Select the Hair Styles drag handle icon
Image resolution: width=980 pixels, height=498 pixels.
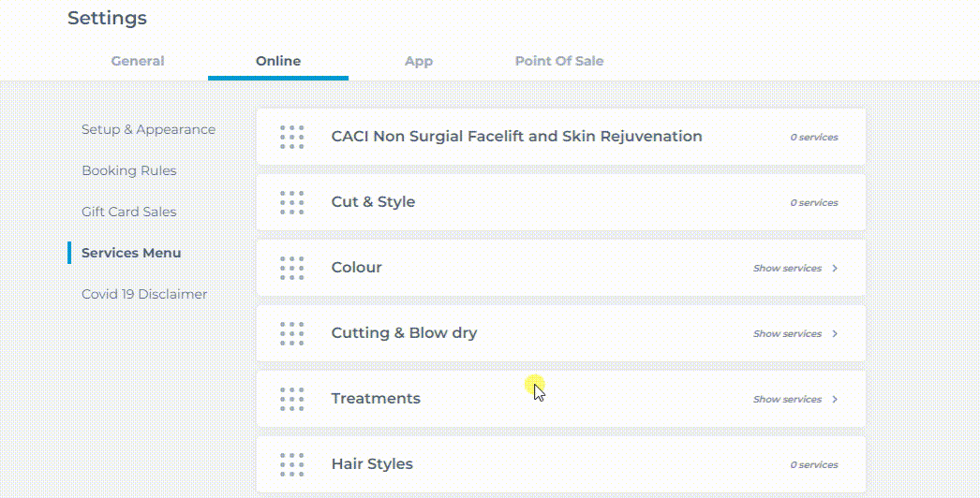pyautogui.click(x=292, y=465)
